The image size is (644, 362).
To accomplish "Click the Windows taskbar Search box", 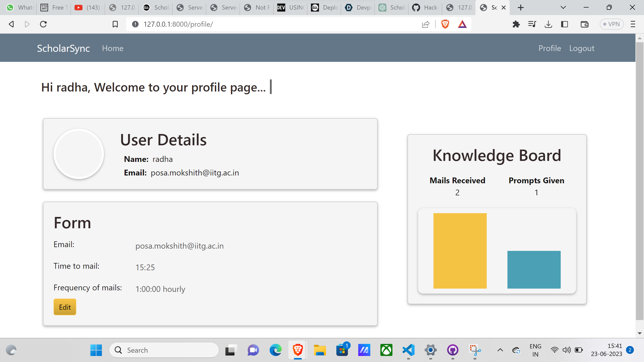I will [164, 350].
